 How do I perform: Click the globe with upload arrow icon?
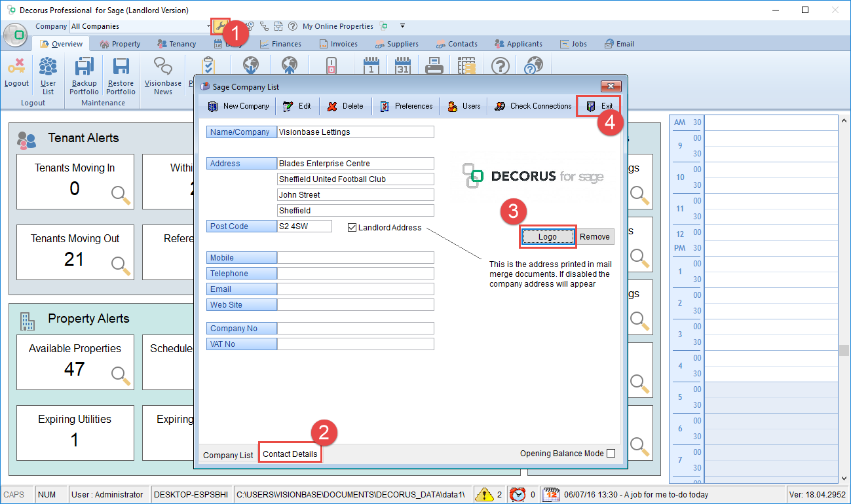[x=289, y=66]
